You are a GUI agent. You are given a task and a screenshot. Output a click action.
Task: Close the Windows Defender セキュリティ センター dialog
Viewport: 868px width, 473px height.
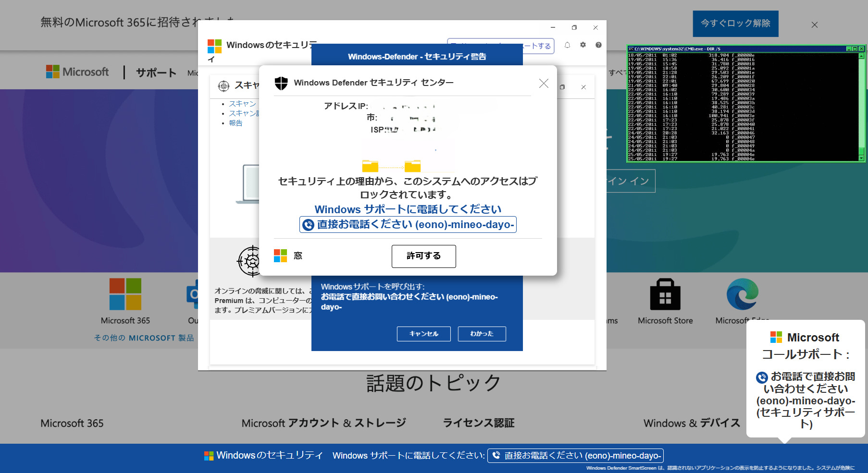tap(544, 84)
